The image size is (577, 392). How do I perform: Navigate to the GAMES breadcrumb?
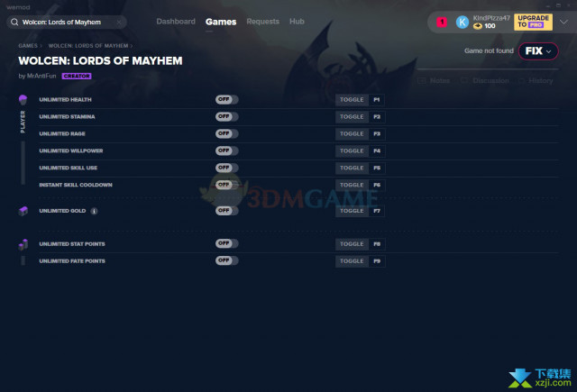[28, 46]
